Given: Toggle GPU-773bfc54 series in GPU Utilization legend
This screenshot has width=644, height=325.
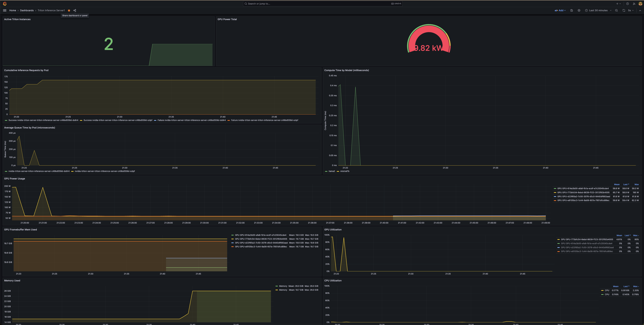Looking at the screenshot, I should click(x=587, y=239).
